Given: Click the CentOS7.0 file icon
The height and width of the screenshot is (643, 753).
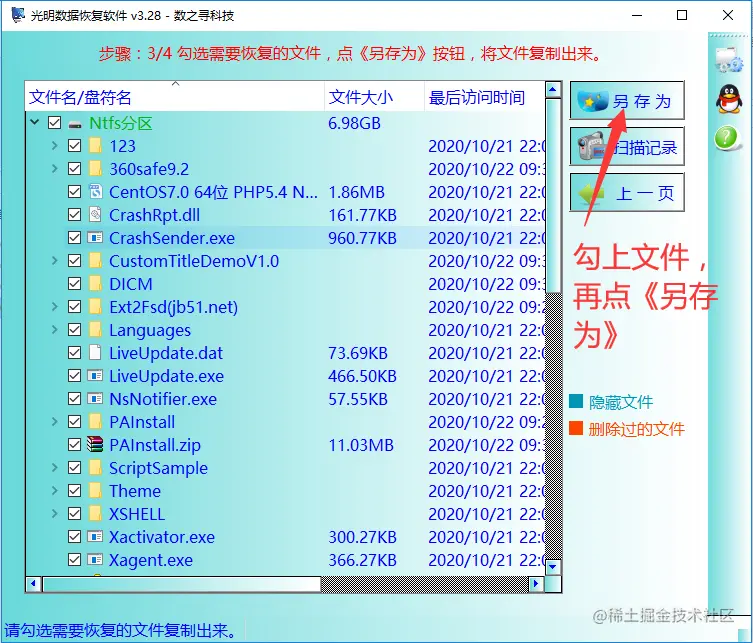Looking at the screenshot, I should click(x=95, y=192).
